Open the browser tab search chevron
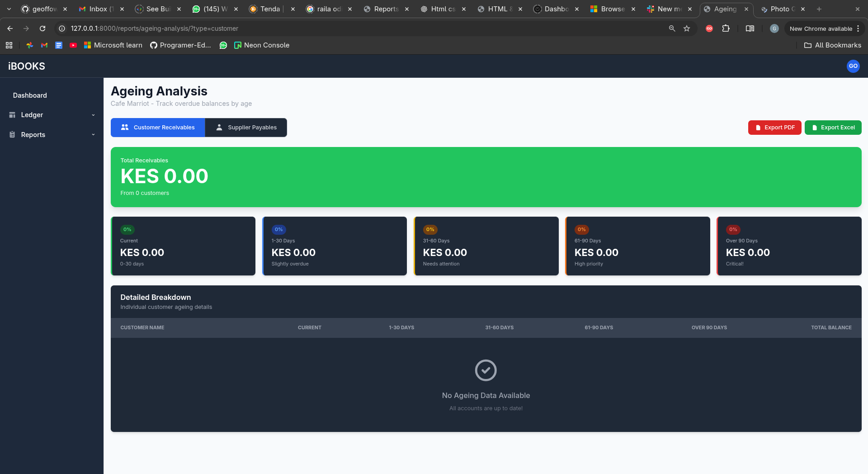Viewport: 868px width, 474px height. click(9, 9)
